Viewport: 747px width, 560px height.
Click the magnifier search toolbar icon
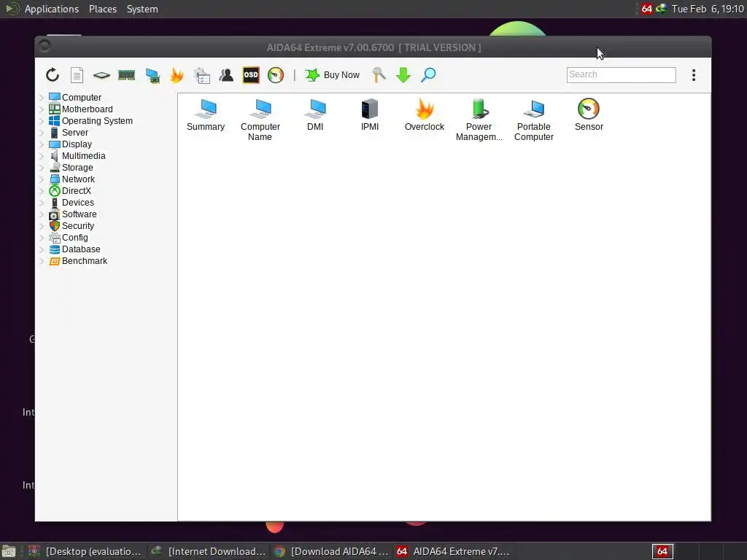(x=428, y=75)
